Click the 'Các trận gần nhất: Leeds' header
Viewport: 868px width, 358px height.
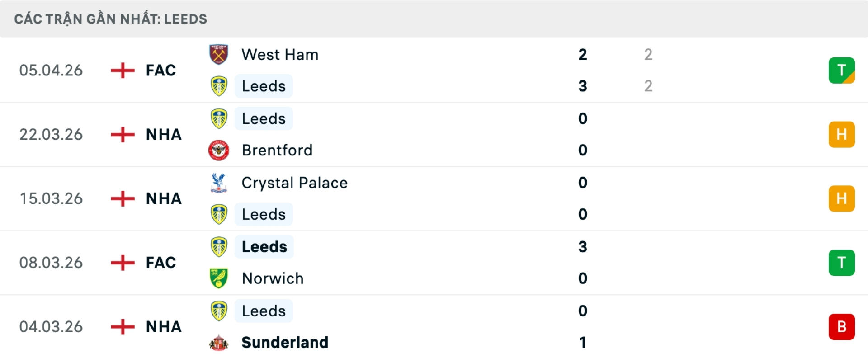(x=111, y=19)
